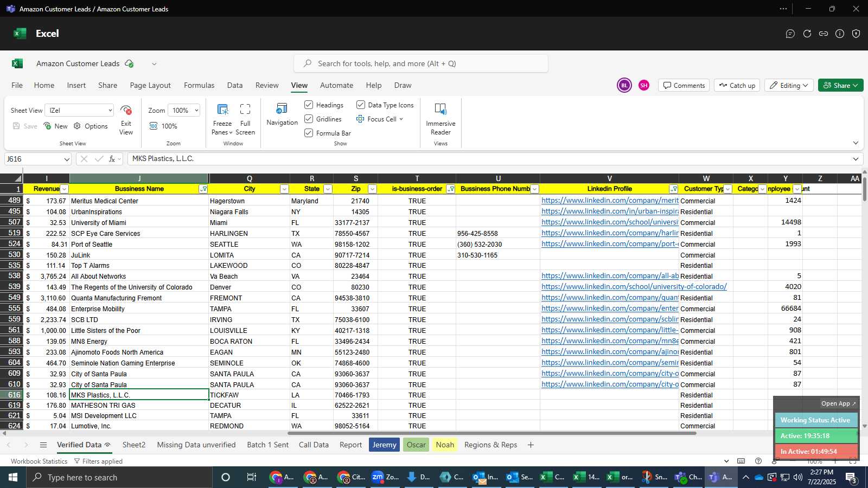Select cell with JuLink business name
Screen dimensions: 868x488
[x=139, y=255]
